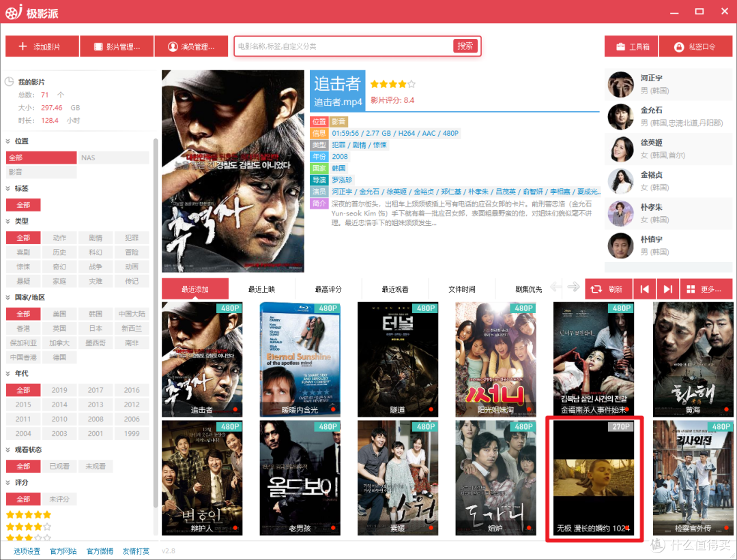Click 徐英姬 actor avatar

(x=621, y=149)
